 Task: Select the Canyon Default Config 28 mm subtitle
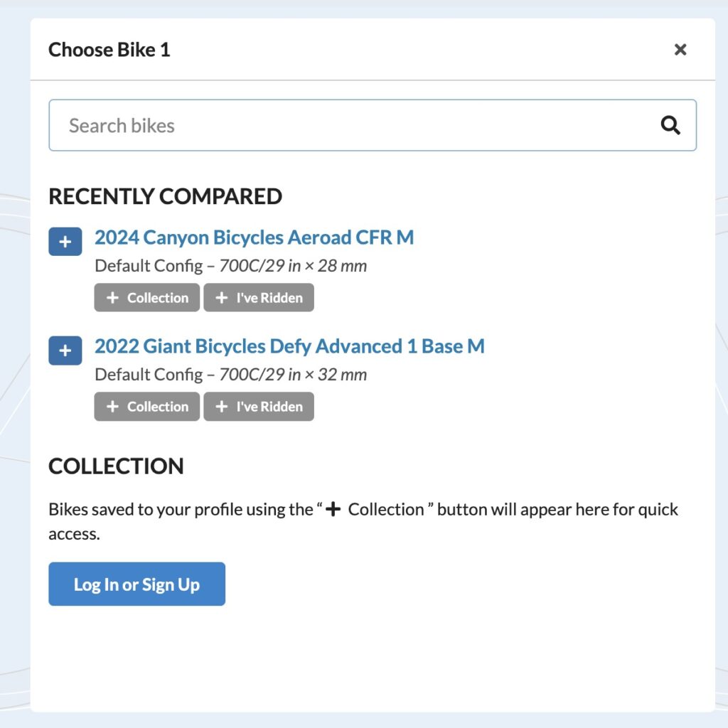(x=231, y=266)
